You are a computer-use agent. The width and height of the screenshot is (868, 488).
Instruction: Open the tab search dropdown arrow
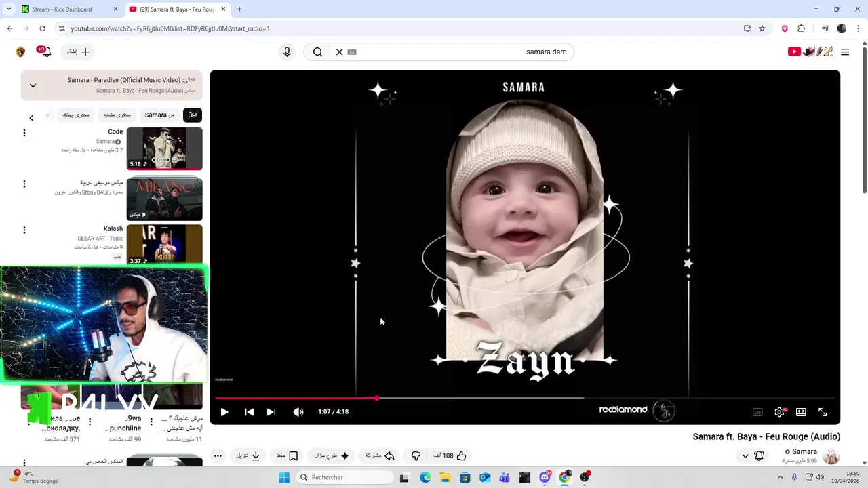(9, 9)
